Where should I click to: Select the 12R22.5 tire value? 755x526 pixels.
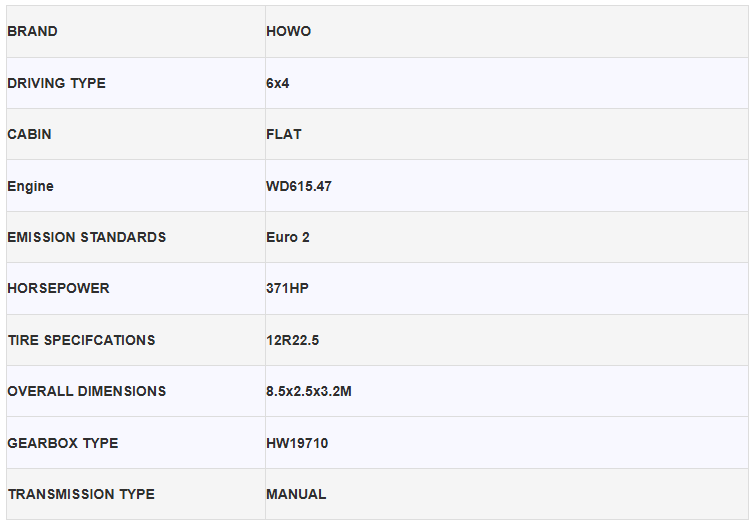(293, 340)
